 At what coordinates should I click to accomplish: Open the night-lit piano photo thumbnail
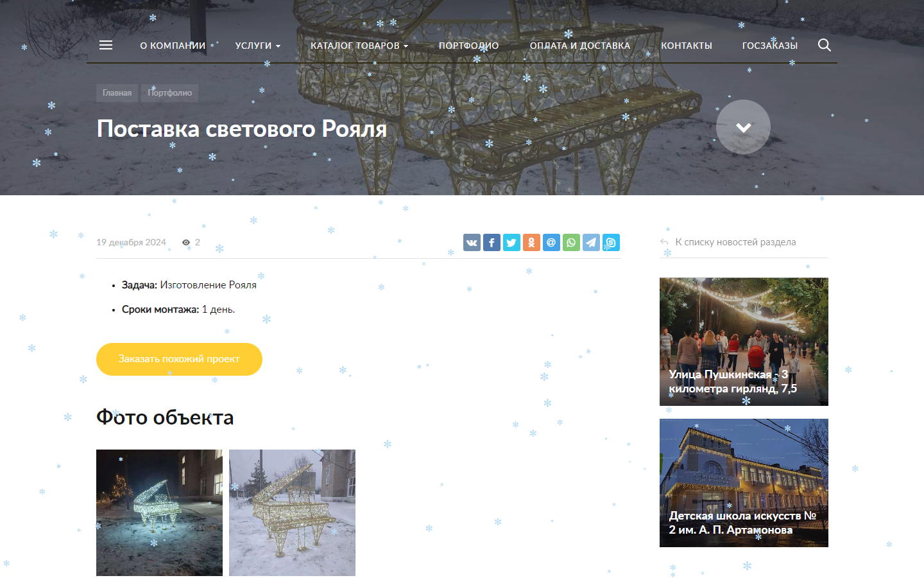159,512
